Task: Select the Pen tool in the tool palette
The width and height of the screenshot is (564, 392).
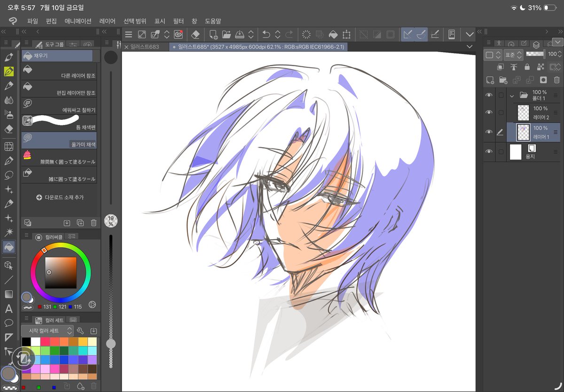Action: pos(8,71)
